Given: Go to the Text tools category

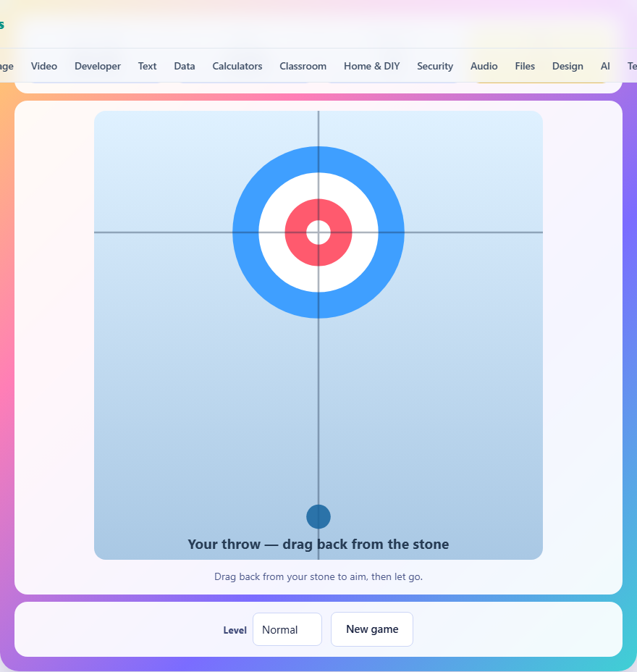Looking at the screenshot, I should [147, 66].
